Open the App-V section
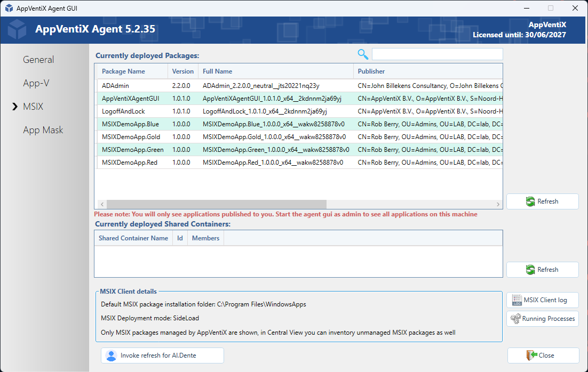 click(x=36, y=83)
